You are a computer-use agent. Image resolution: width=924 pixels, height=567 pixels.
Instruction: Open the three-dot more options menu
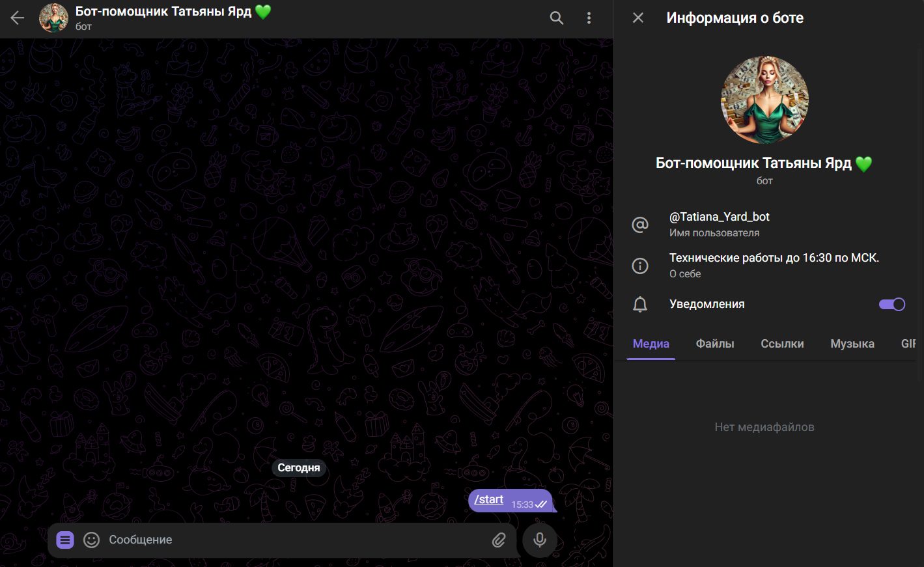pos(589,18)
